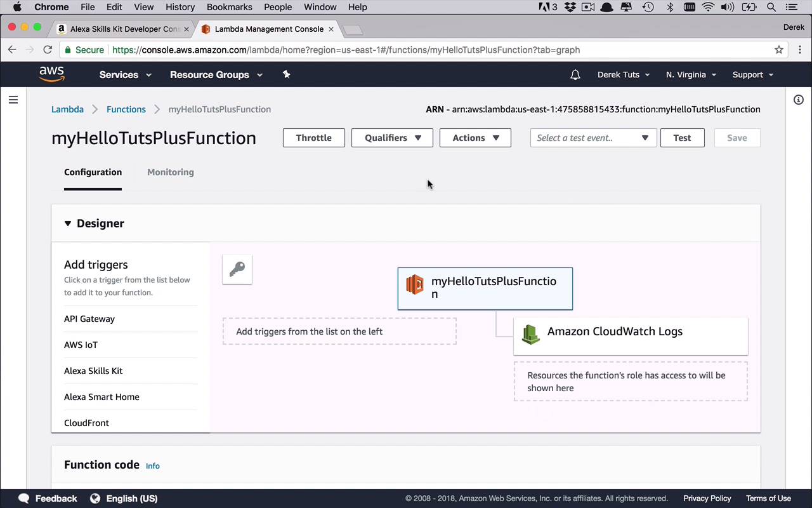Click the browser back arrow
The image size is (812, 508).
(12, 50)
